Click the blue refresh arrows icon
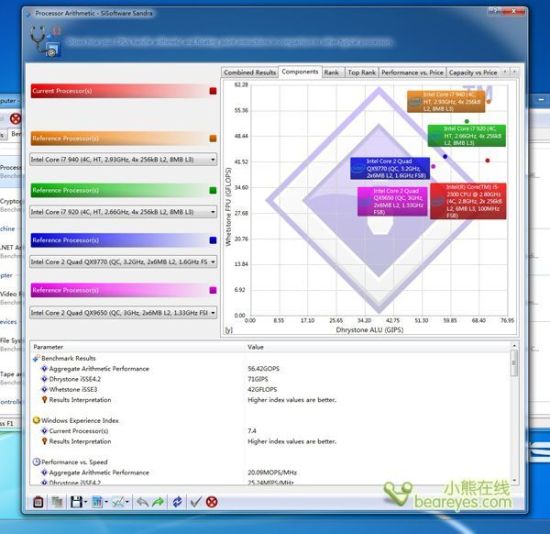The height and width of the screenshot is (534, 550). click(x=177, y=502)
